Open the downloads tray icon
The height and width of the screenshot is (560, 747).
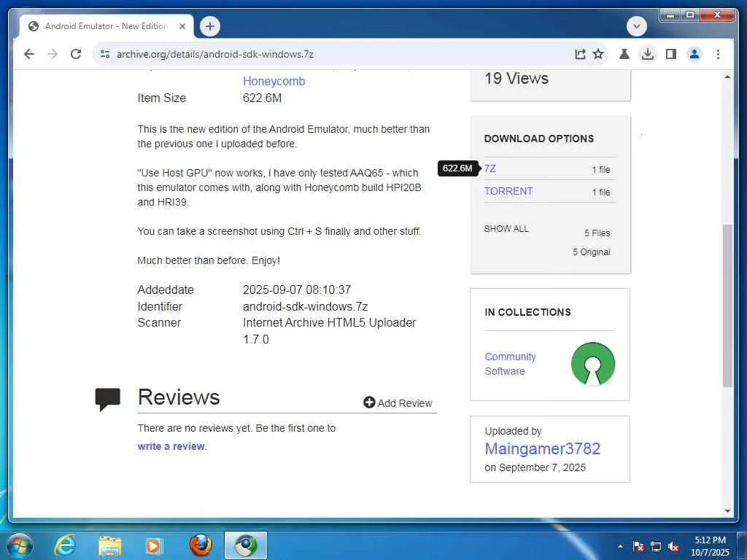[648, 54]
